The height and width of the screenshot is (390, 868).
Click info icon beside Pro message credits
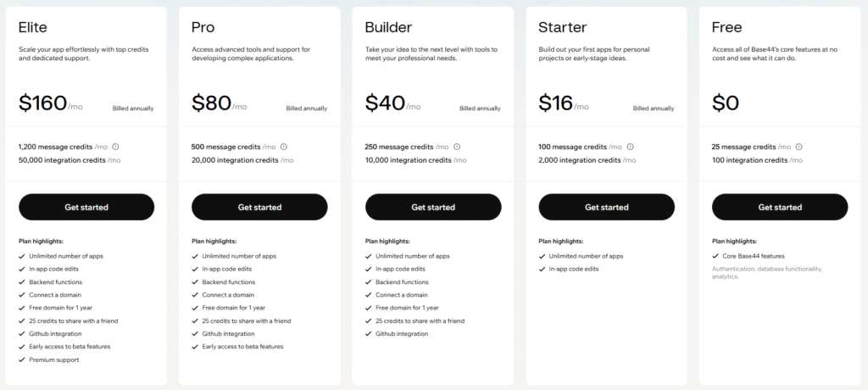[284, 147]
